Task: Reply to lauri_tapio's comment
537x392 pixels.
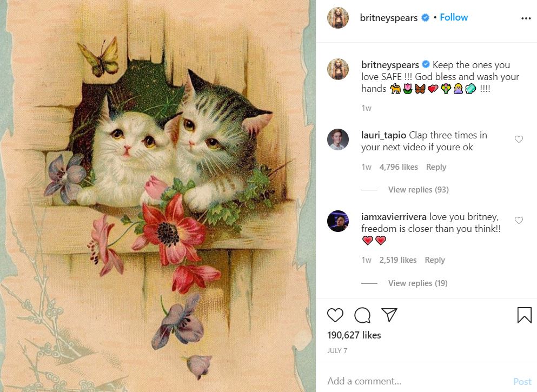Action: (436, 167)
